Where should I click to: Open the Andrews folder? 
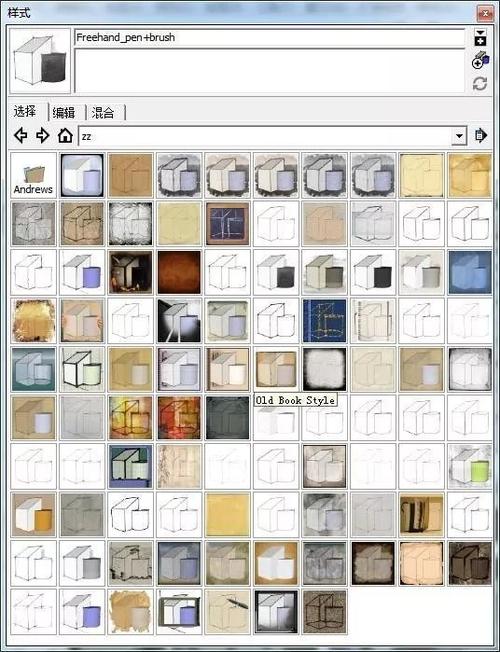[33, 175]
